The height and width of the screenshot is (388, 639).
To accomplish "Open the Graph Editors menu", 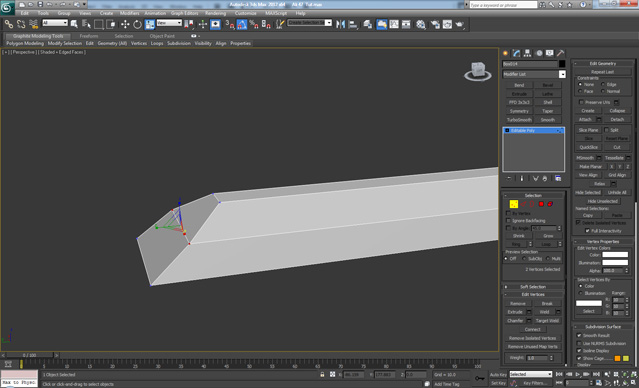I will [184, 13].
